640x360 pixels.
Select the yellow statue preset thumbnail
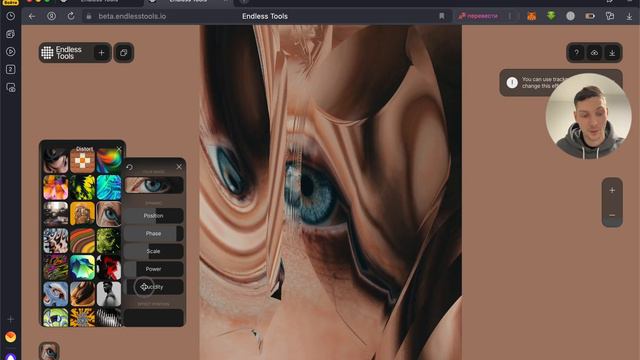[x=82, y=214]
